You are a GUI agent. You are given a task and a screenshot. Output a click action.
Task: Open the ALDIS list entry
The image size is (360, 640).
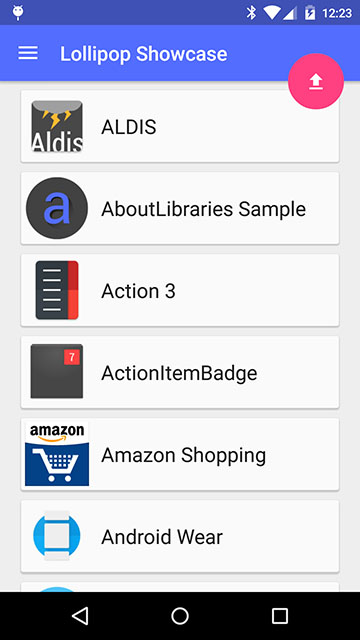[x=180, y=127]
